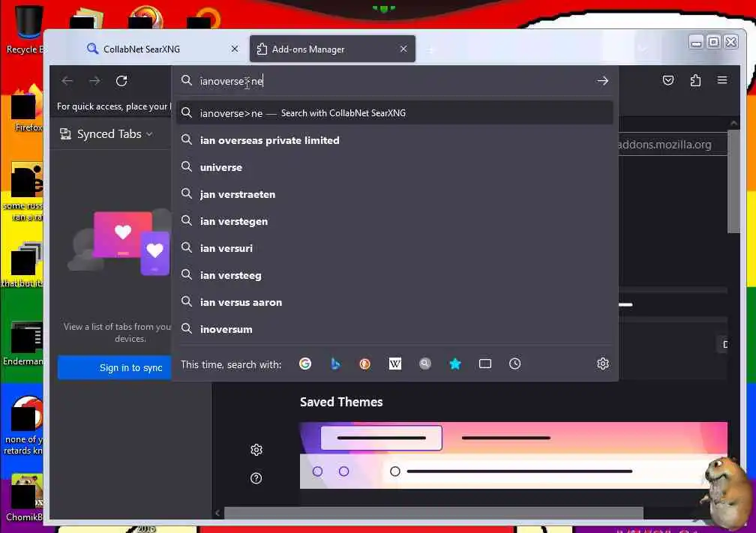Viewport: 756px width, 533px height.
Task: Open Enderman desktop icon
Action: click(x=24, y=343)
